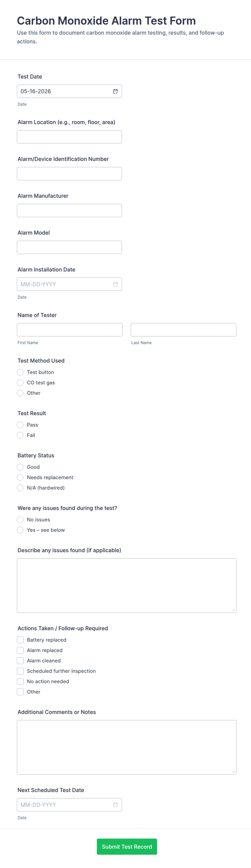Choose CO test gas method
251x868 pixels.
[20, 383]
